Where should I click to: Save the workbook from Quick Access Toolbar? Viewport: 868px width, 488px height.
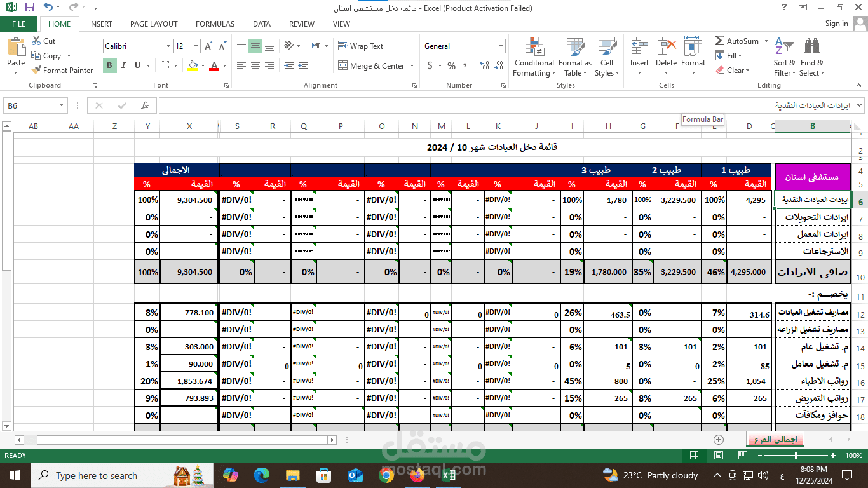click(x=30, y=8)
